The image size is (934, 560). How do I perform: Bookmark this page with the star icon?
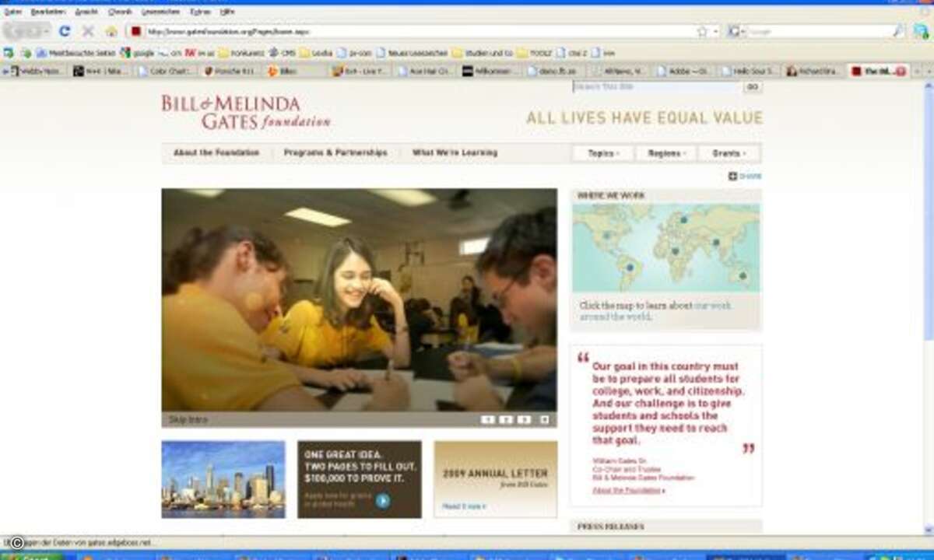point(702,32)
